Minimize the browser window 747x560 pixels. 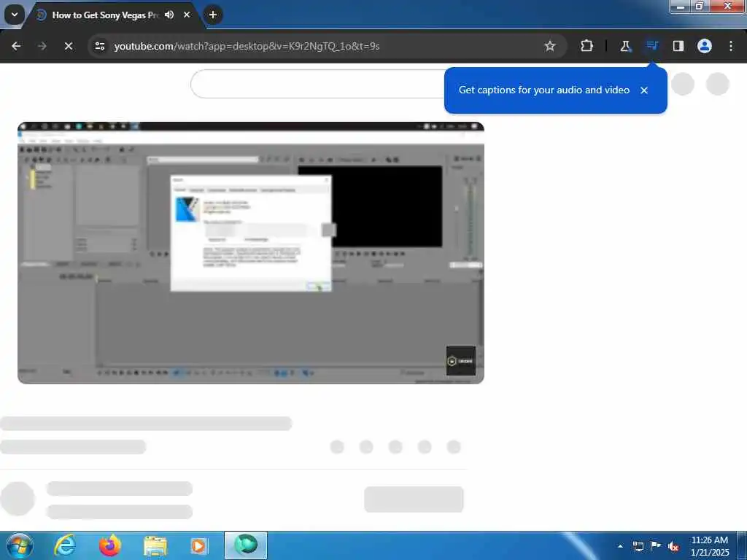tap(681, 6)
